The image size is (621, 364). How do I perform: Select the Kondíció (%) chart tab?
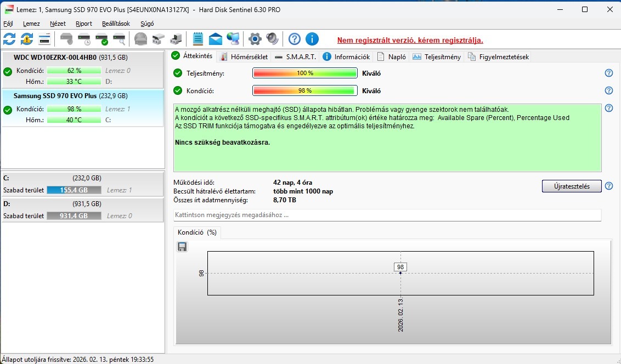click(x=197, y=232)
